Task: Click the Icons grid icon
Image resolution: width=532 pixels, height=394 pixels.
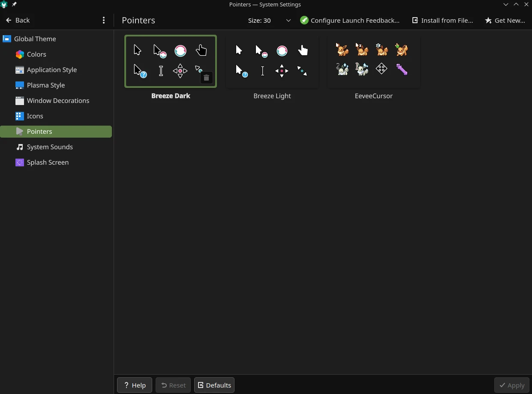Action: click(x=20, y=116)
